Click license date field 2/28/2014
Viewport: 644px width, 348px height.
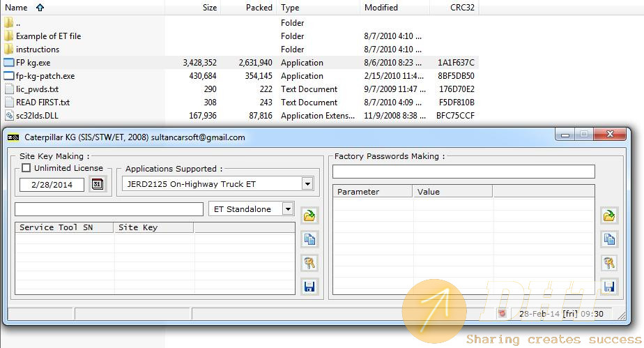(x=52, y=185)
